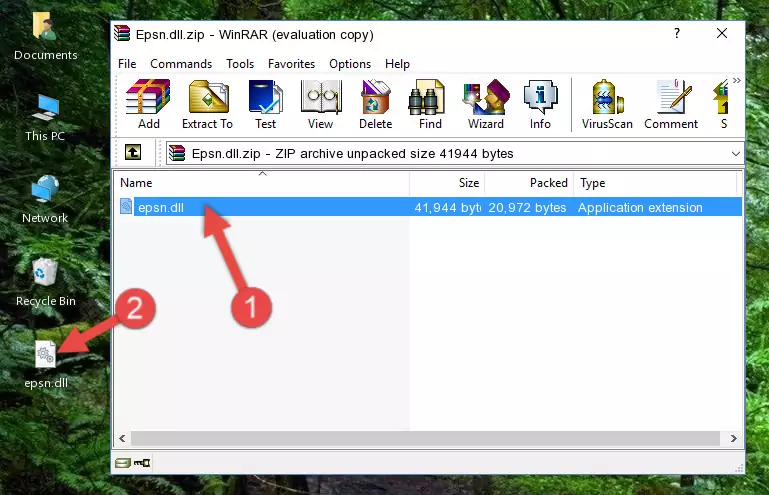Image resolution: width=769 pixels, height=495 pixels.
Task: Click the Extract To toolbar icon
Action: pyautogui.click(x=207, y=104)
